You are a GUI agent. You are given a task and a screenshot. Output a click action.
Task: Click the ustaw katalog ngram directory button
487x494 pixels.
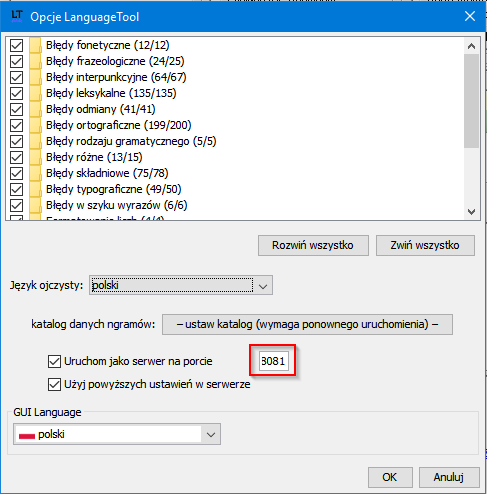[x=307, y=324]
